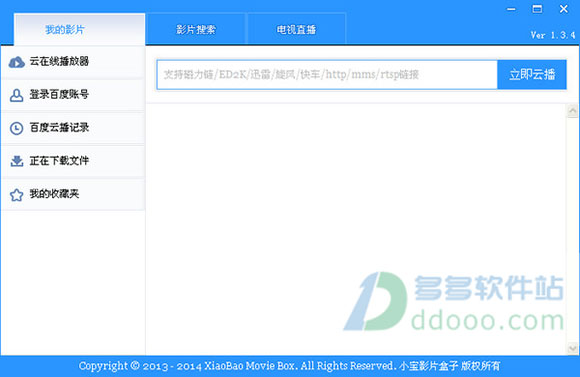
Task: Open 正在下载文件 sidebar entry
Action: pos(73,161)
